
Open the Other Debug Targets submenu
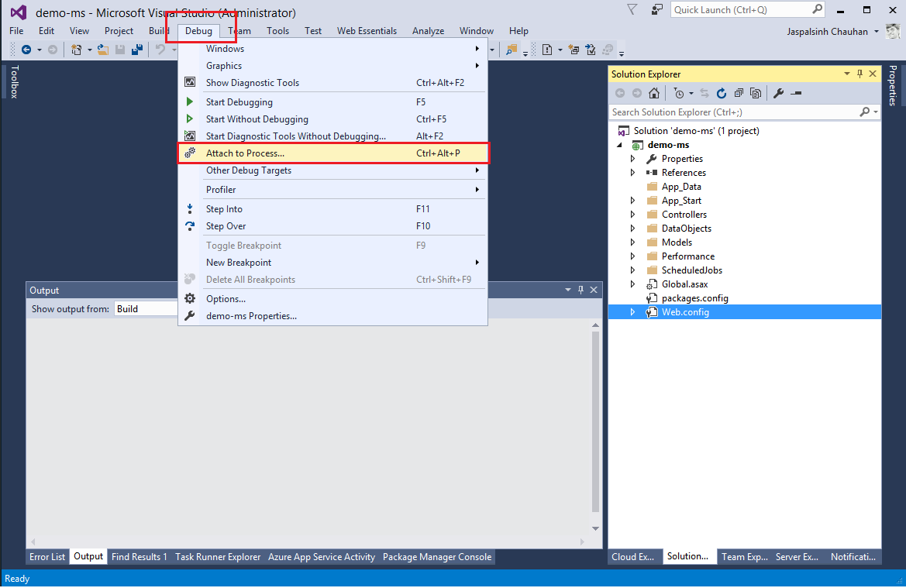333,170
